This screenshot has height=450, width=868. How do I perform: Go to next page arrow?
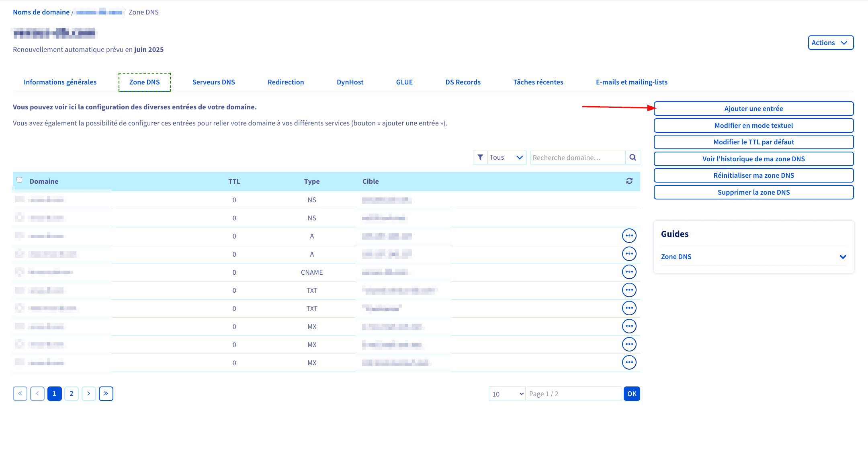[89, 394]
